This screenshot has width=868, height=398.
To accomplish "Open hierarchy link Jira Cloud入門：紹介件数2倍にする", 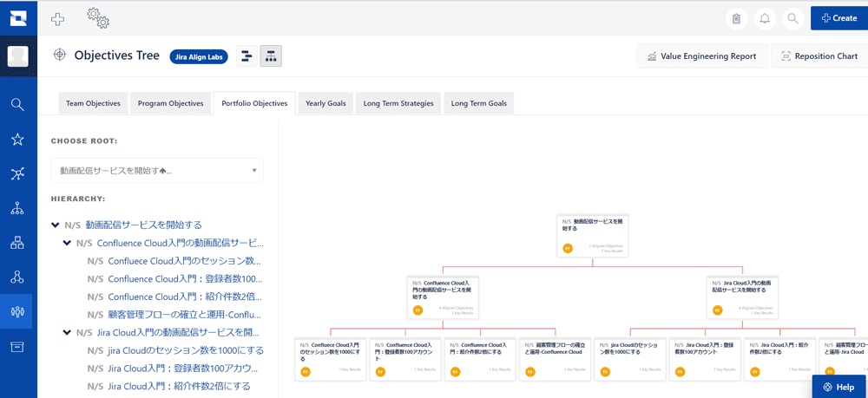I will pos(180,387).
